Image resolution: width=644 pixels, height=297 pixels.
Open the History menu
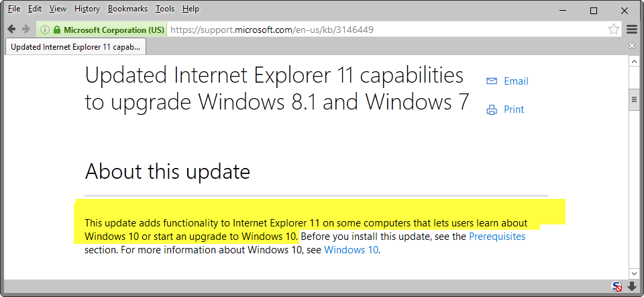pos(87,9)
